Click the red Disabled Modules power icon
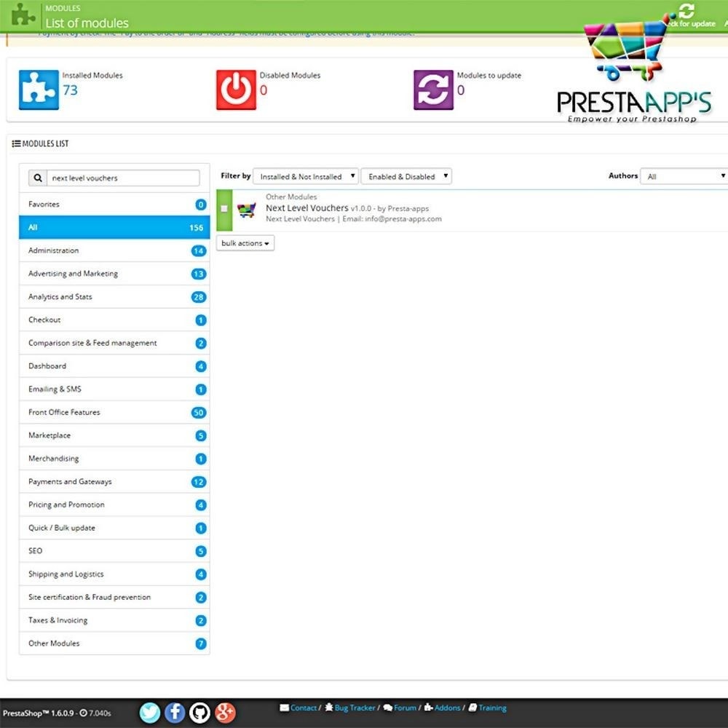 [x=236, y=90]
